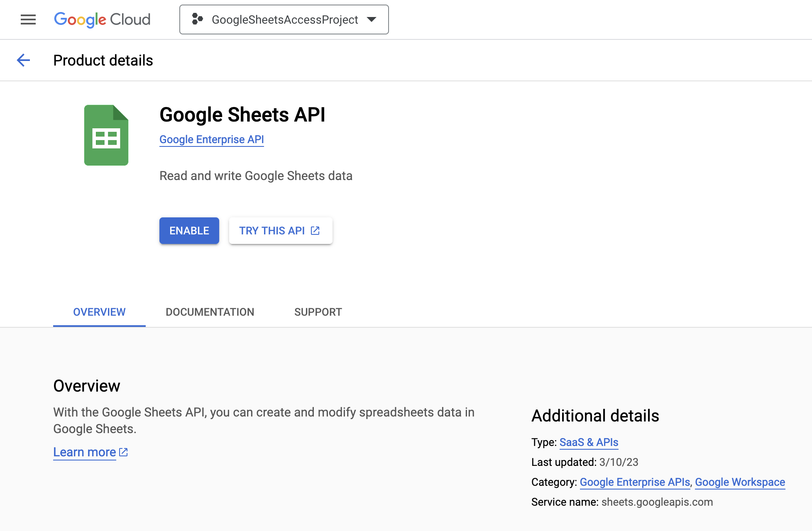Click the green Google Sheets product icon

coord(106,135)
